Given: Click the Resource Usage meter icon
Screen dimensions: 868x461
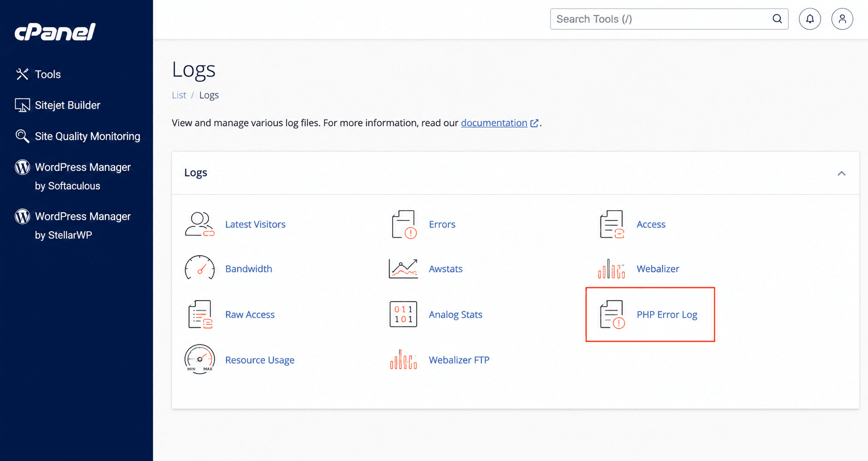Looking at the screenshot, I should pos(199,359).
